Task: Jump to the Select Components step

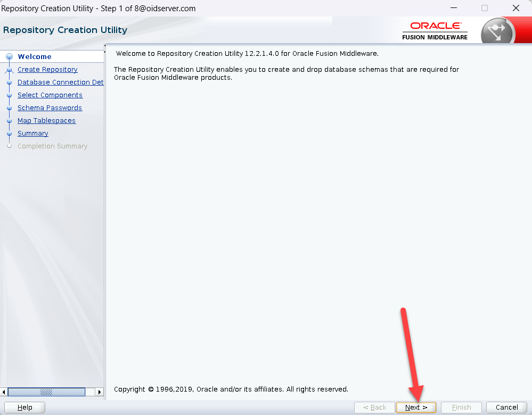Action: pos(50,95)
